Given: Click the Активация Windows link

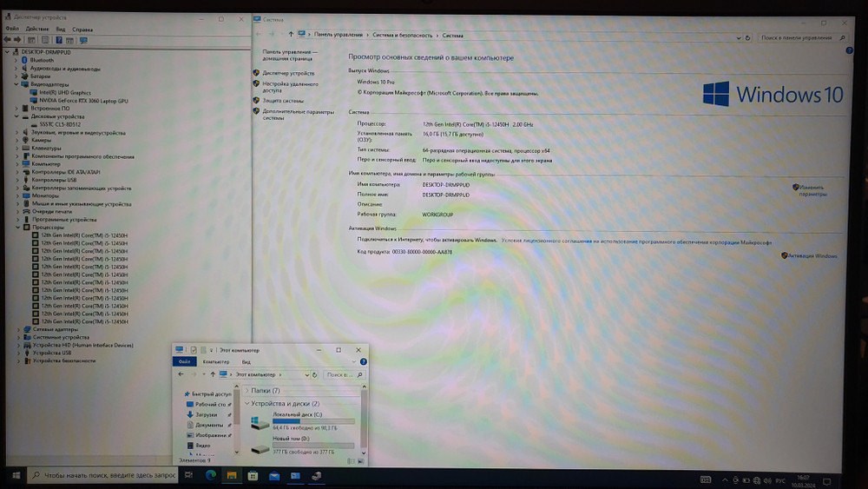Looking at the screenshot, I should pos(812,256).
